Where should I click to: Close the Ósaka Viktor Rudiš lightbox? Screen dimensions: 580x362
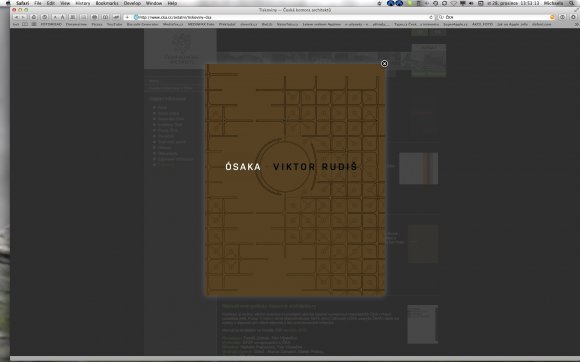[384, 64]
